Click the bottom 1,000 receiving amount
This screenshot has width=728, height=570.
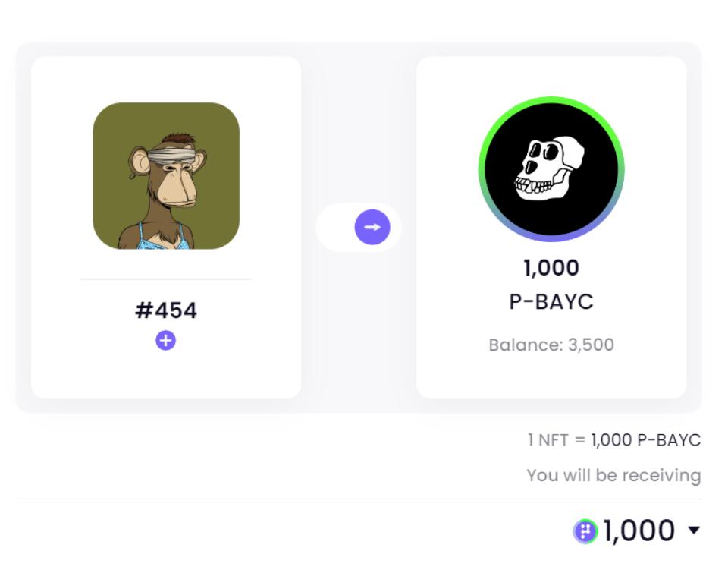(639, 531)
